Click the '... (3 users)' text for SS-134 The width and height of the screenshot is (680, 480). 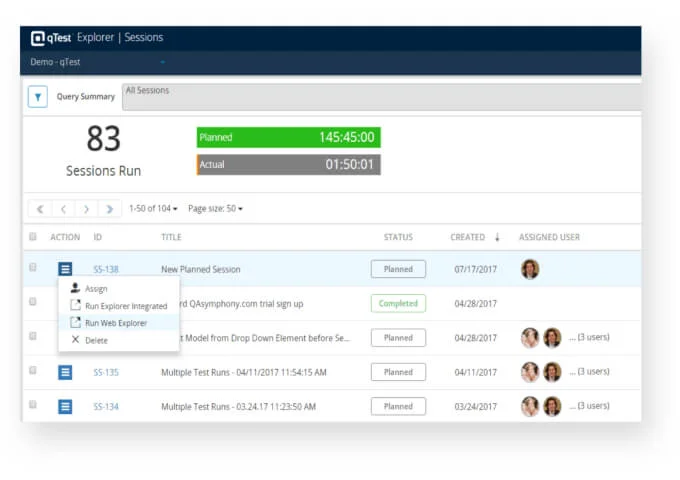(x=589, y=406)
